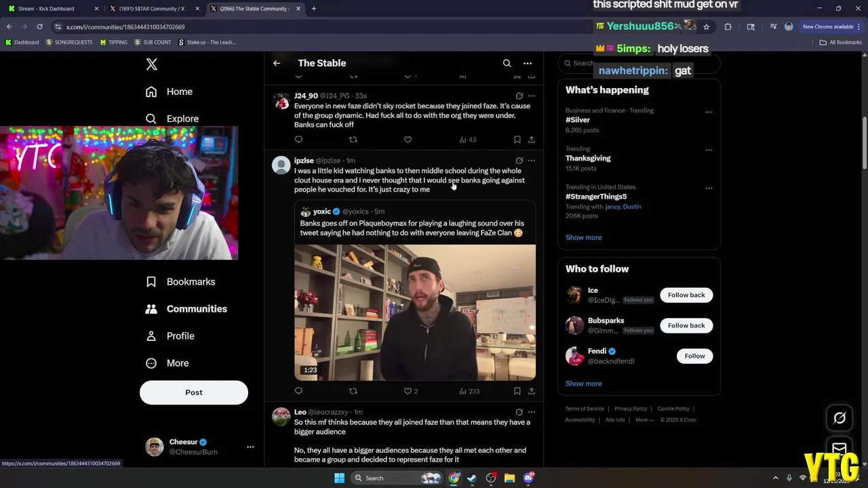Open a new browser tab
Viewport: 868px width, 488px height.
(314, 9)
